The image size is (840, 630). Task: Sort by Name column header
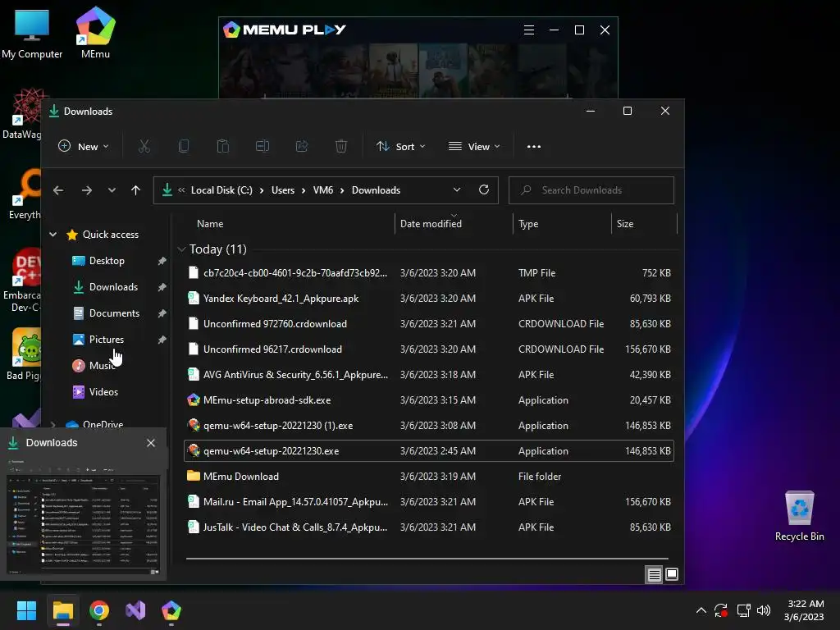pyautogui.click(x=210, y=224)
